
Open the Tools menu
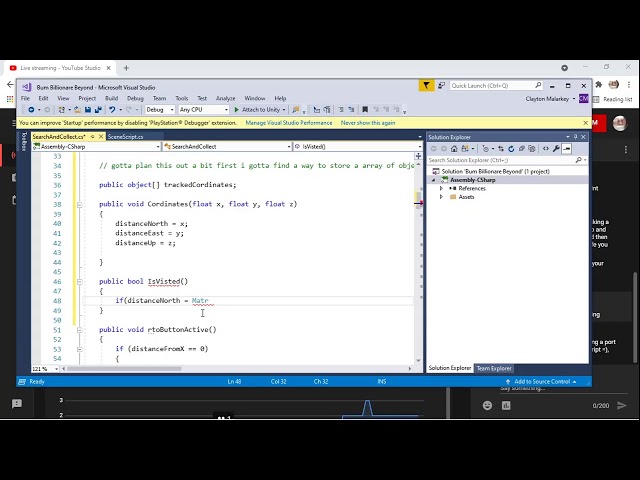[x=182, y=98]
